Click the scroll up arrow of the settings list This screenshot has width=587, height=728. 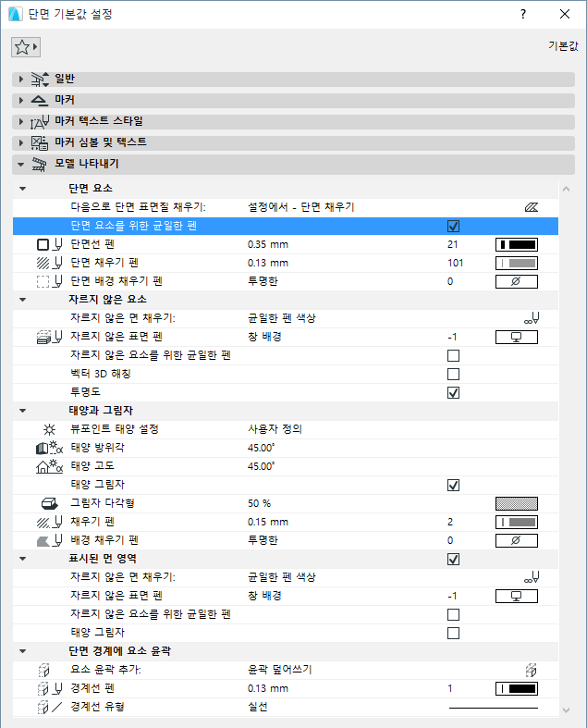[x=566, y=189]
